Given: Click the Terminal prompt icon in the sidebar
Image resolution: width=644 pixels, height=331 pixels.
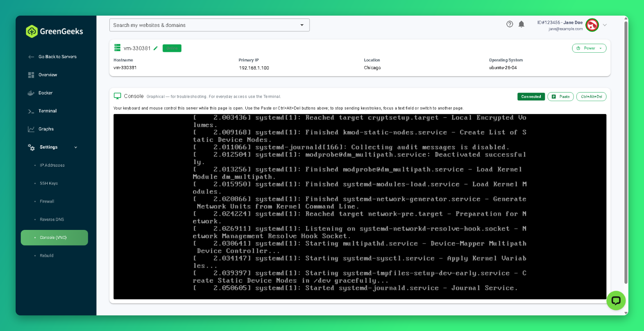Looking at the screenshot, I should pos(31,111).
